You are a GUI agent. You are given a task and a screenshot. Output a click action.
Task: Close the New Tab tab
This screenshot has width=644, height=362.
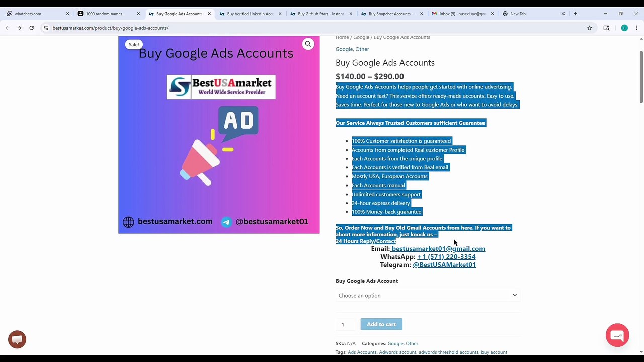pos(563,14)
